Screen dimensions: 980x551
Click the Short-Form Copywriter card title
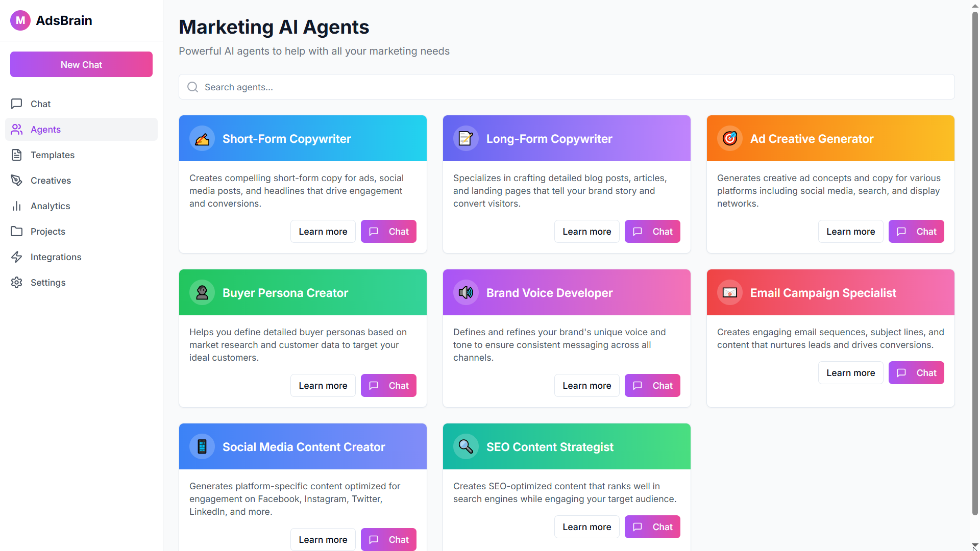(x=287, y=139)
